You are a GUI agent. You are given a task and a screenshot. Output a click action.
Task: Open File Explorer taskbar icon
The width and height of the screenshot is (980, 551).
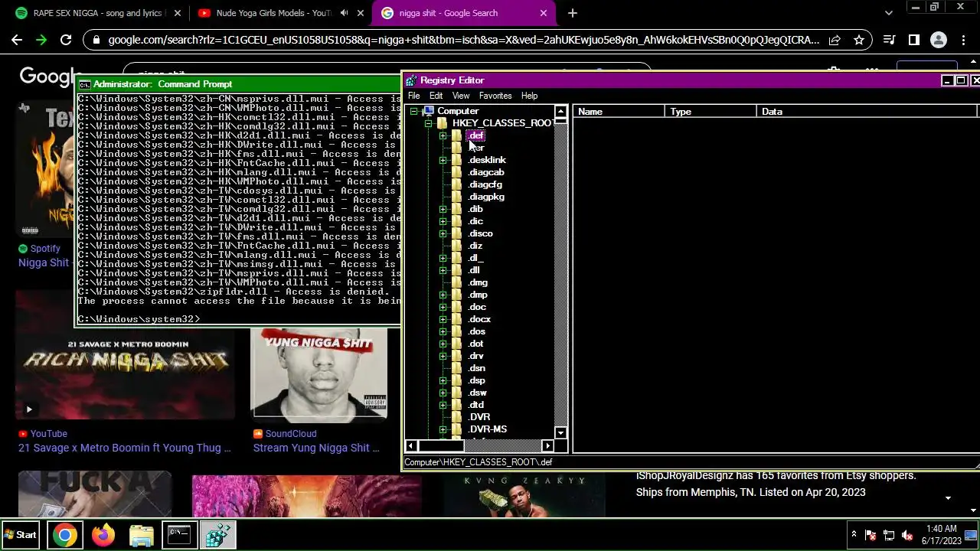[142, 535]
